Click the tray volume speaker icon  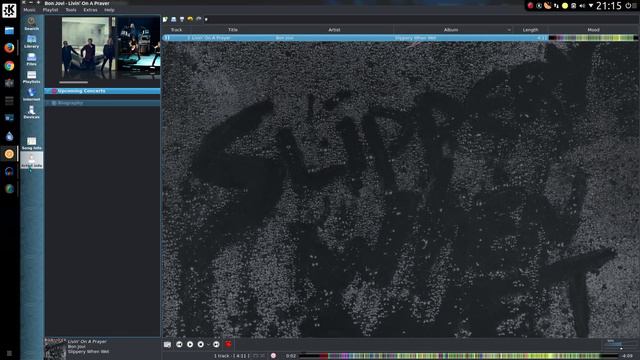(x=582, y=6)
